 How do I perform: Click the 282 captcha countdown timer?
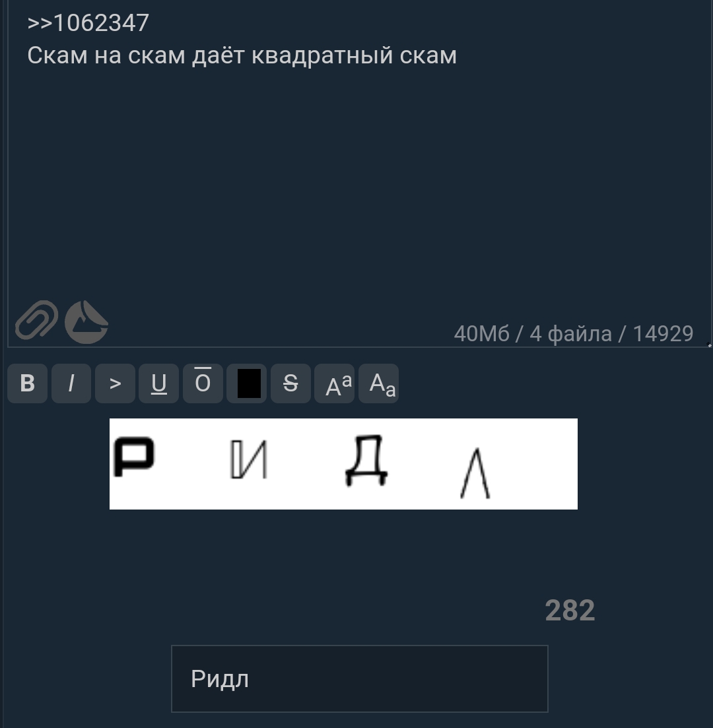(570, 610)
